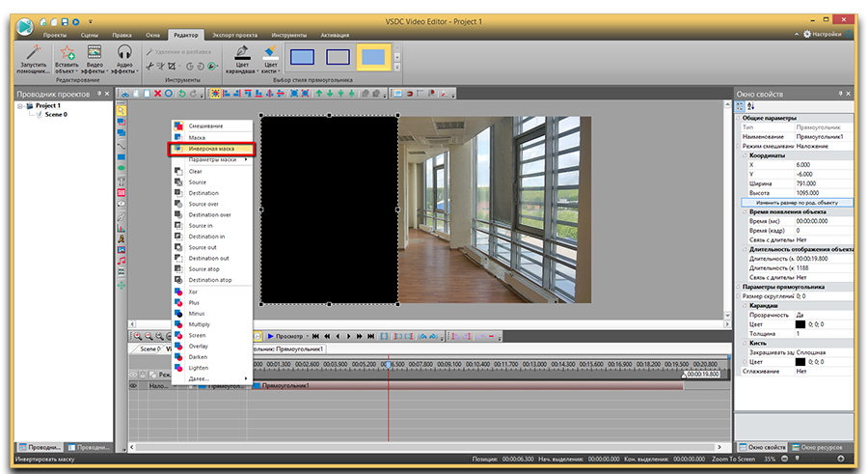Select the highlighted borderless filled rectangle style
The width and height of the screenshot is (868, 474).
[373, 57]
